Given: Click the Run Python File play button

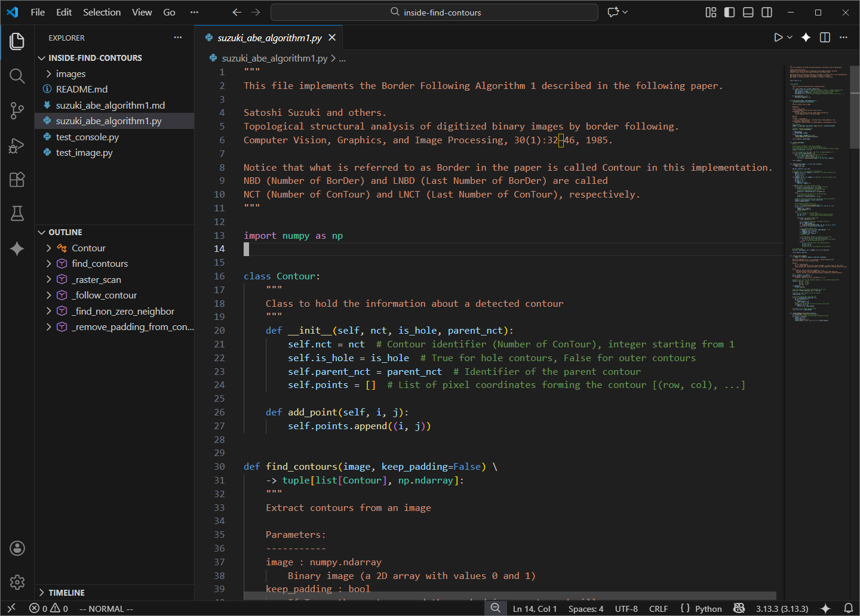Looking at the screenshot, I should pyautogui.click(x=778, y=38).
